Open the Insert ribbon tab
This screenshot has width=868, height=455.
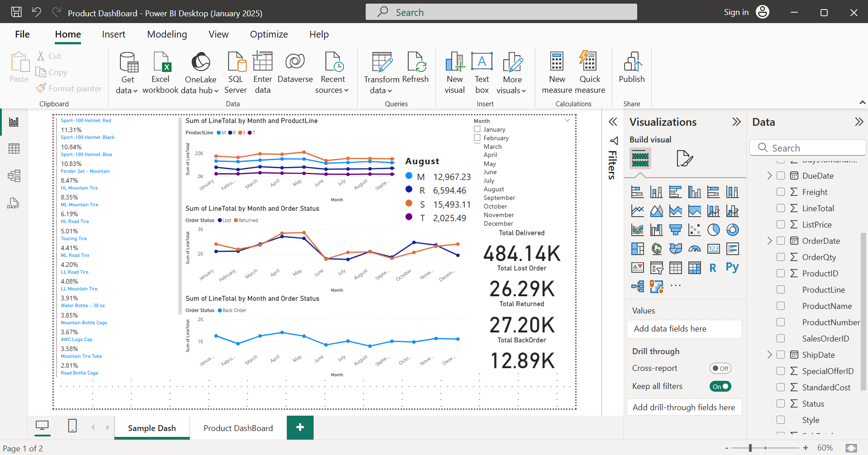[114, 34]
